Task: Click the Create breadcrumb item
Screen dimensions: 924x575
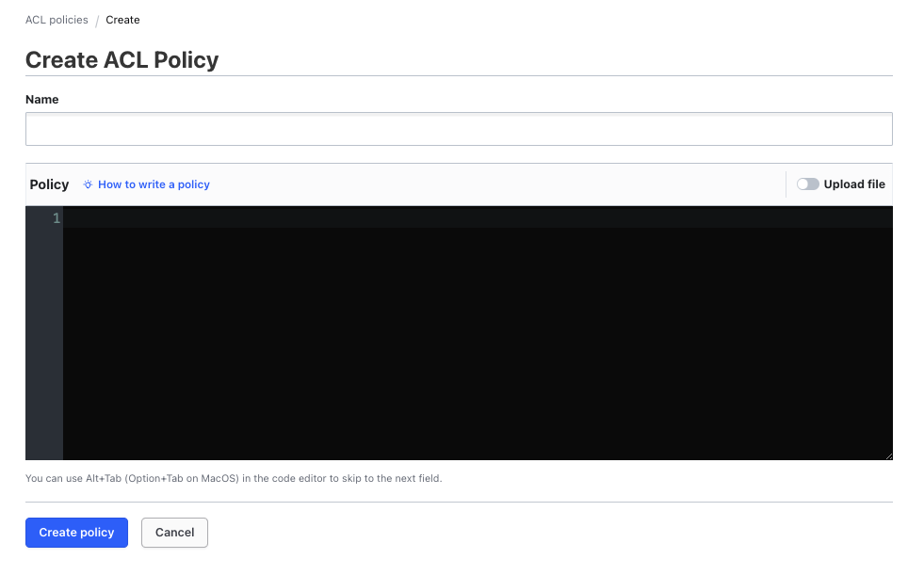Action: coord(122,20)
